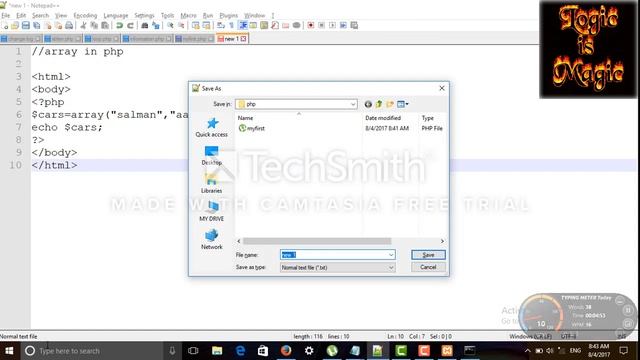Open the Windows Start menu
The height and width of the screenshot is (360, 640).
pyautogui.click(x=9, y=351)
